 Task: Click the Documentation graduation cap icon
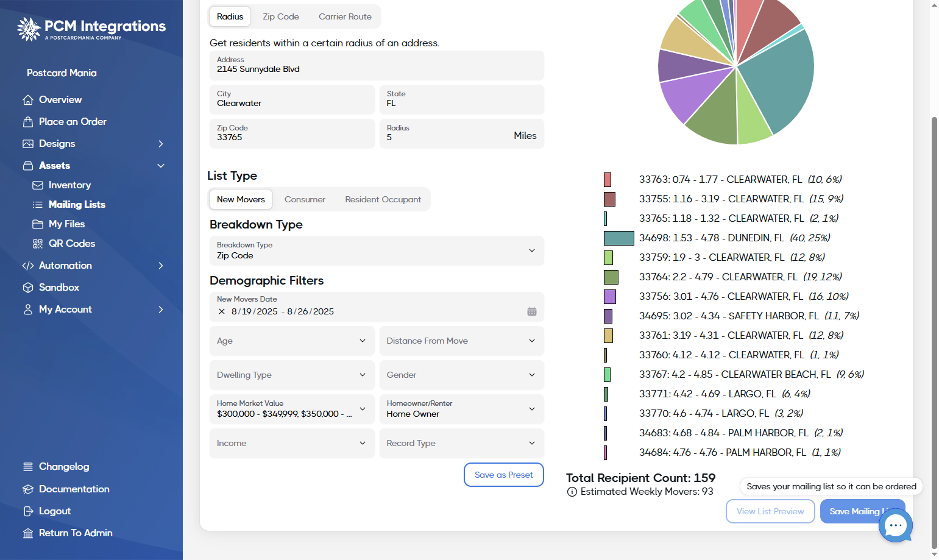[28, 489]
